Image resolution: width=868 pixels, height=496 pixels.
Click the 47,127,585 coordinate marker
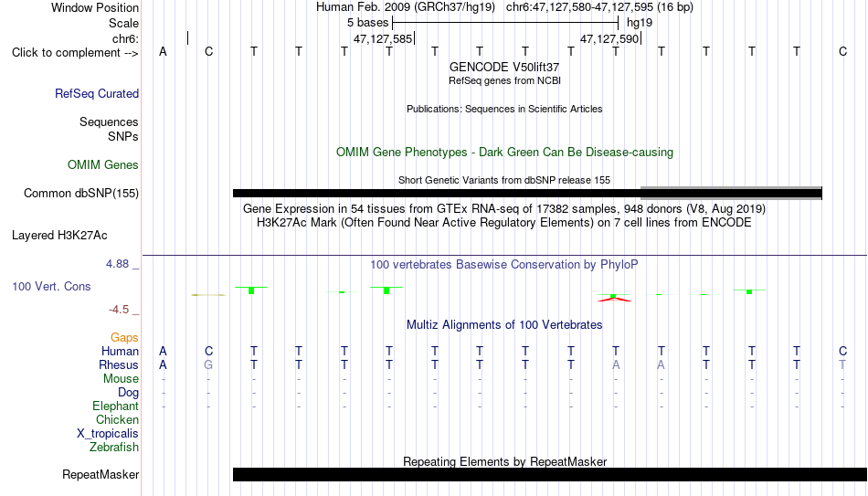click(383, 38)
